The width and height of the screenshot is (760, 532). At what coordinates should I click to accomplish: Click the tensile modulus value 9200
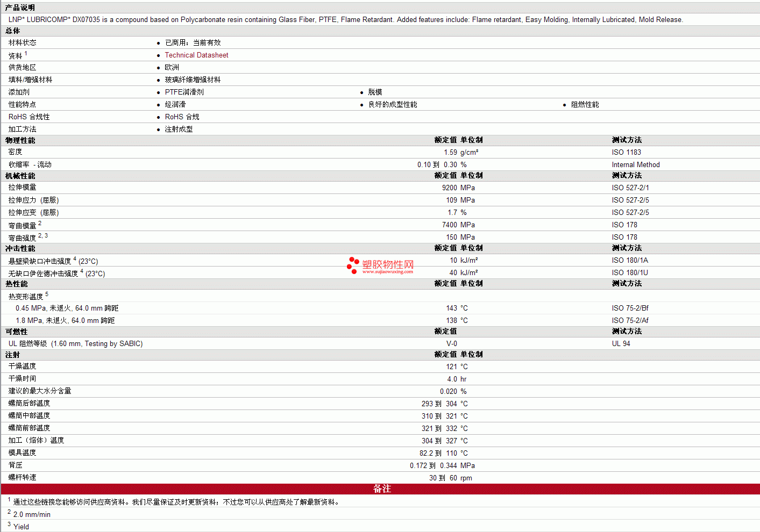[450, 188]
